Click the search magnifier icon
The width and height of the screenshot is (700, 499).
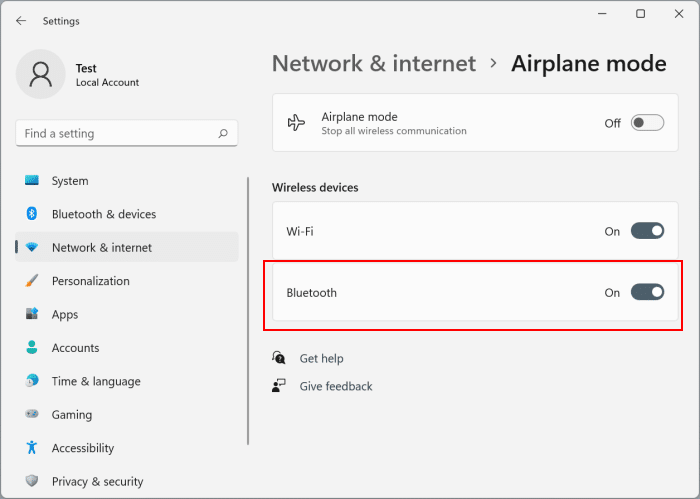point(223,133)
